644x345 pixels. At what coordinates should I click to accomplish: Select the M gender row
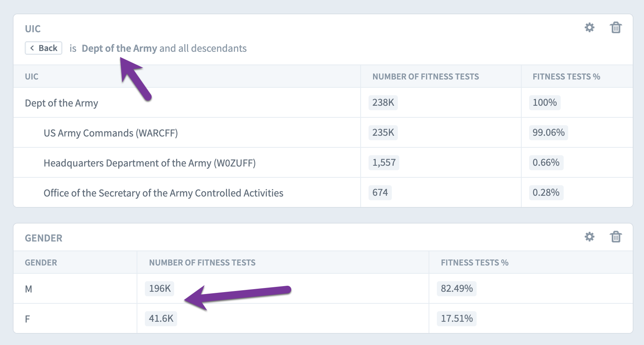point(323,288)
